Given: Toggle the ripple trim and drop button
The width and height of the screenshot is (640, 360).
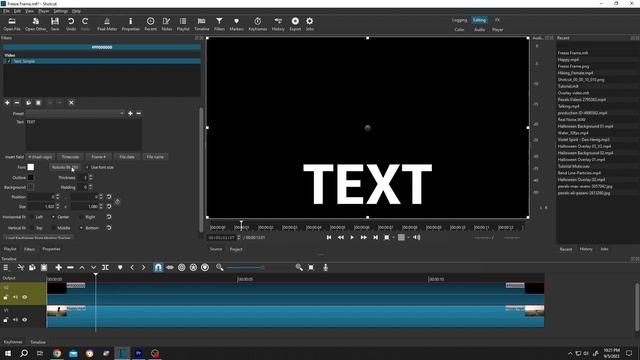Looking at the screenshot, I should (182, 267).
